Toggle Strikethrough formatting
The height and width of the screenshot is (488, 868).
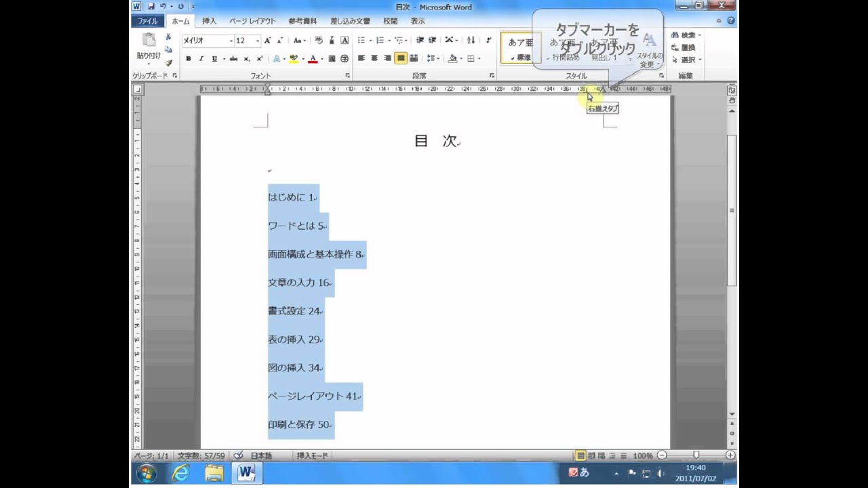233,58
